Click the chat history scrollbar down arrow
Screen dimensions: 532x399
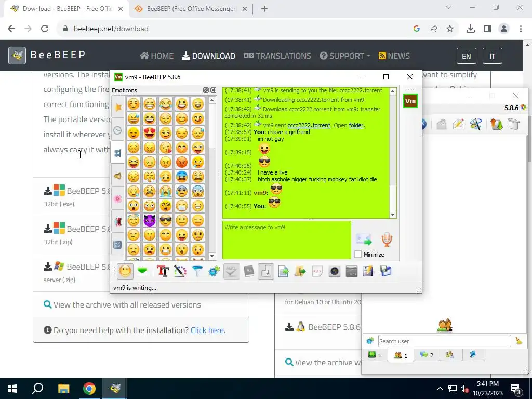[393, 215]
